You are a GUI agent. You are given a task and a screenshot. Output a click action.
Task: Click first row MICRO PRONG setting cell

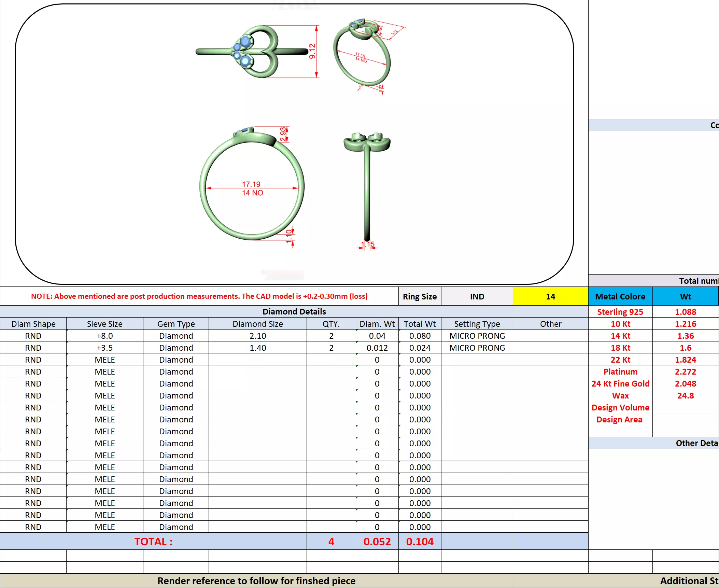[x=477, y=336]
